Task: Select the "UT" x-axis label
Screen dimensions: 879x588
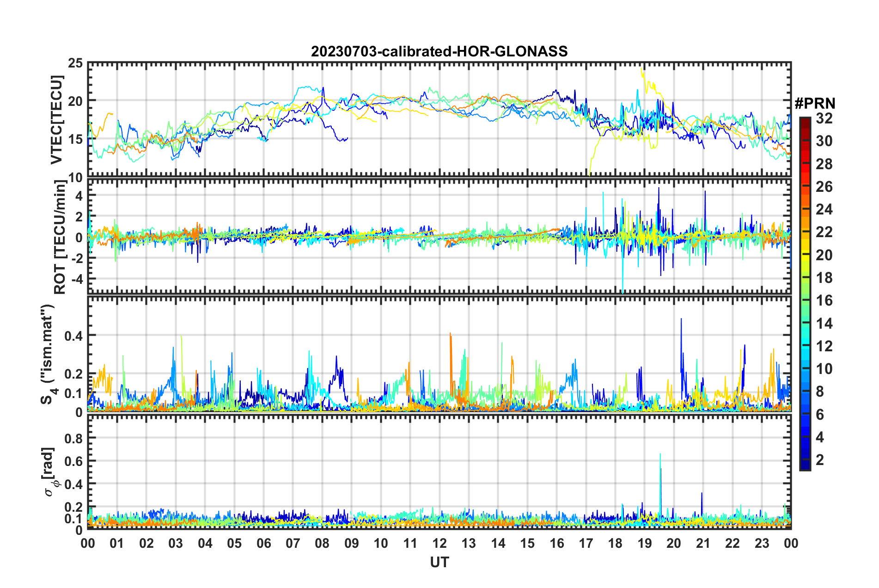Action: [439, 562]
